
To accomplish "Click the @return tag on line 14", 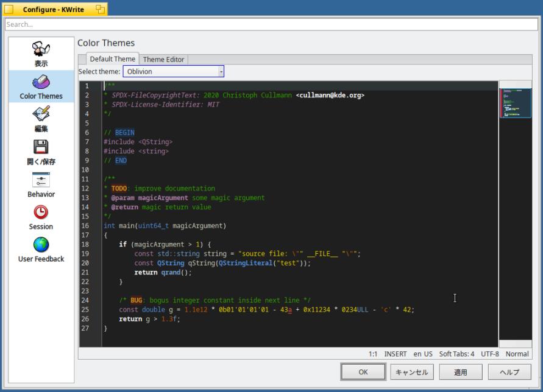I will (x=125, y=207).
